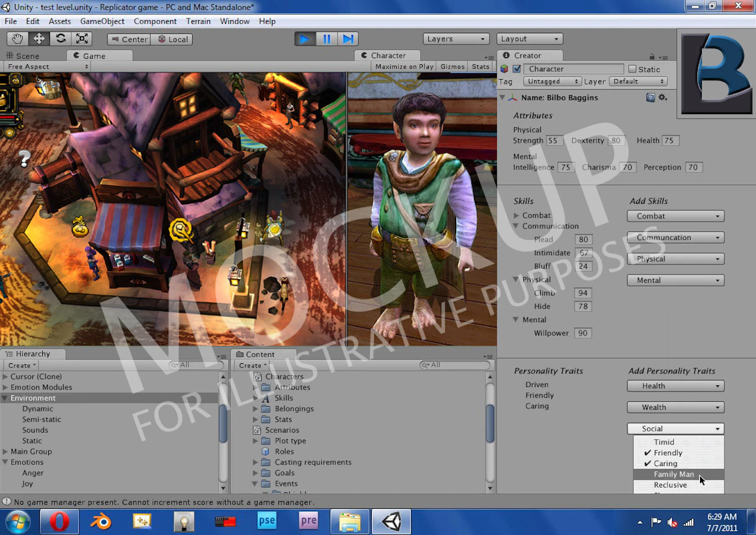Screen dimensions: 756x535
Task: Click the Pause button
Action: click(x=327, y=39)
